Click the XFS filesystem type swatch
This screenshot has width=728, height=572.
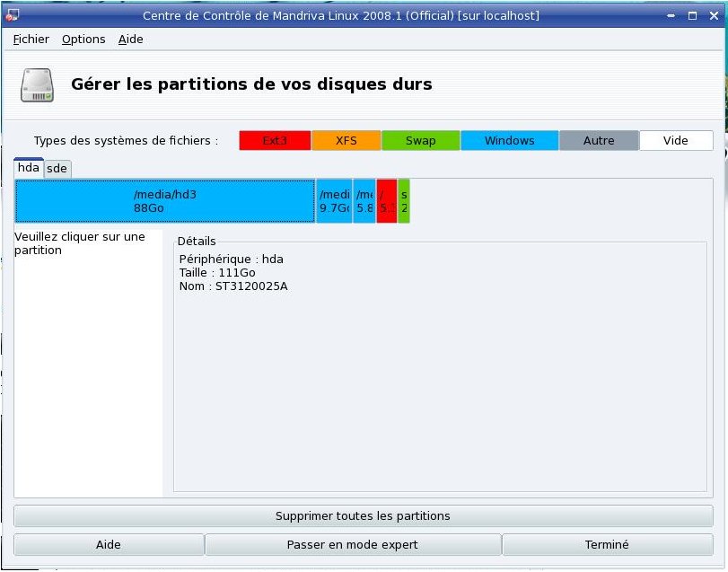coord(346,141)
